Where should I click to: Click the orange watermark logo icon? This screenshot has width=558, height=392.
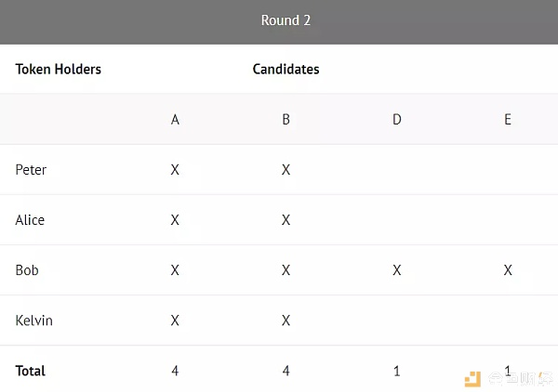(473, 379)
